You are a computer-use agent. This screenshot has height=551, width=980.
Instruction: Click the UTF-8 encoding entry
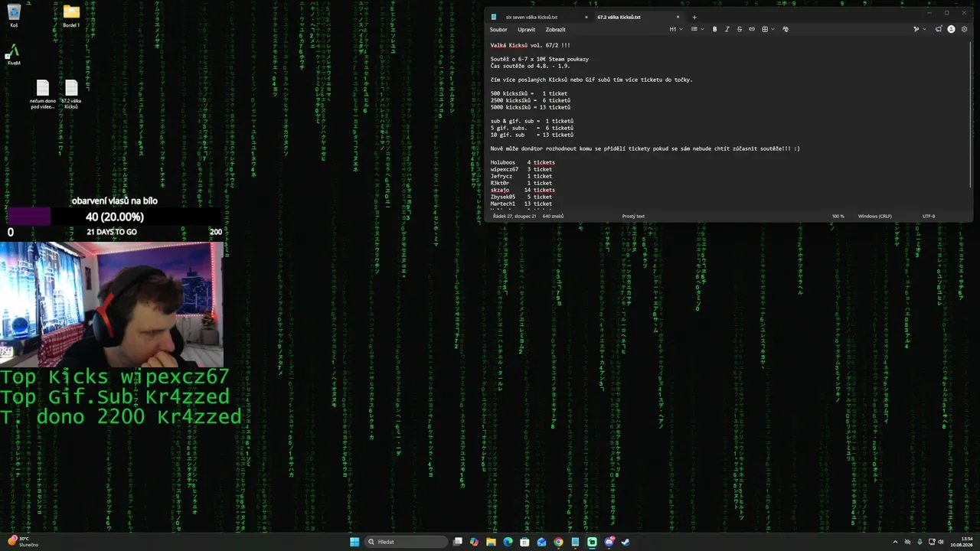pos(929,216)
